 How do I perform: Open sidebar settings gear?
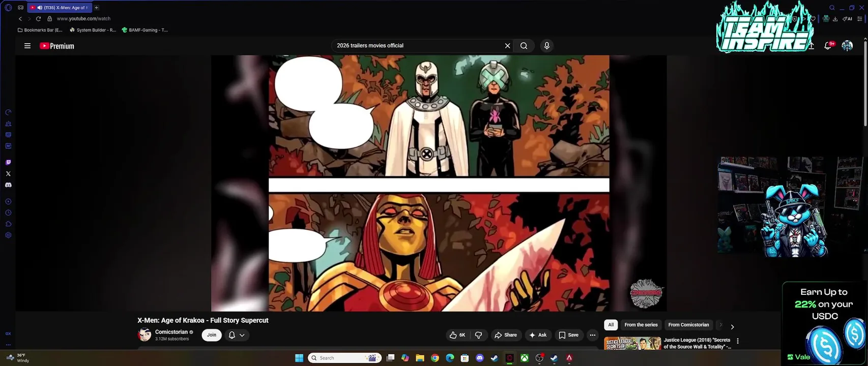coord(8,235)
